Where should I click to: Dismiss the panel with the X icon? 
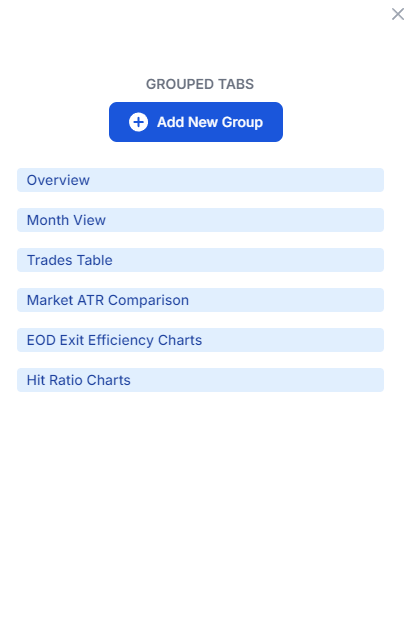point(398,14)
